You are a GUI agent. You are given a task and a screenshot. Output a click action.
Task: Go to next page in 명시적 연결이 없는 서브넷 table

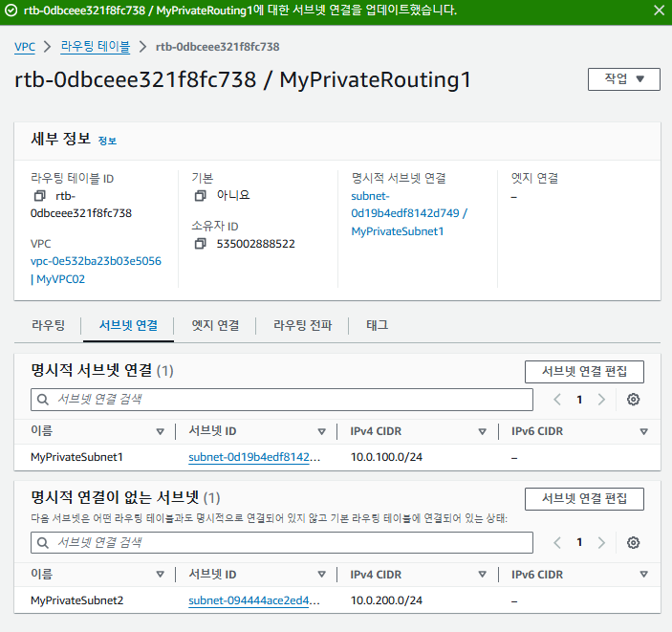(601, 543)
